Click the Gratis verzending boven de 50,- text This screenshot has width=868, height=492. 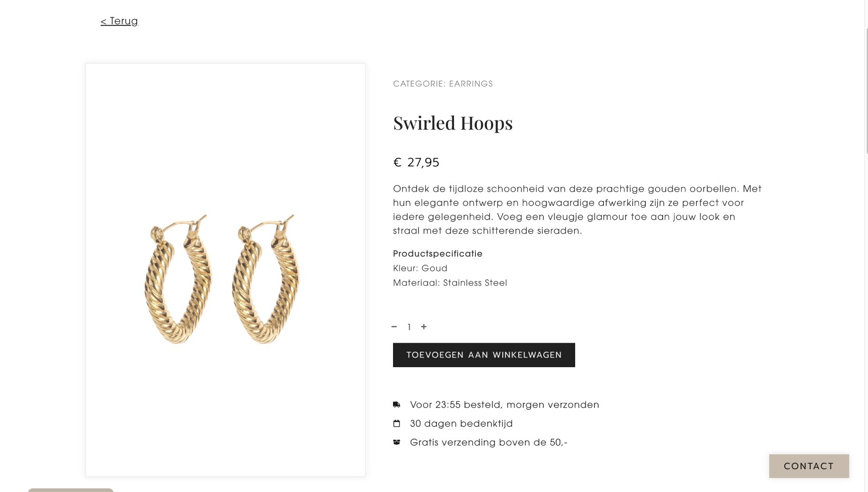pyautogui.click(x=488, y=442)
